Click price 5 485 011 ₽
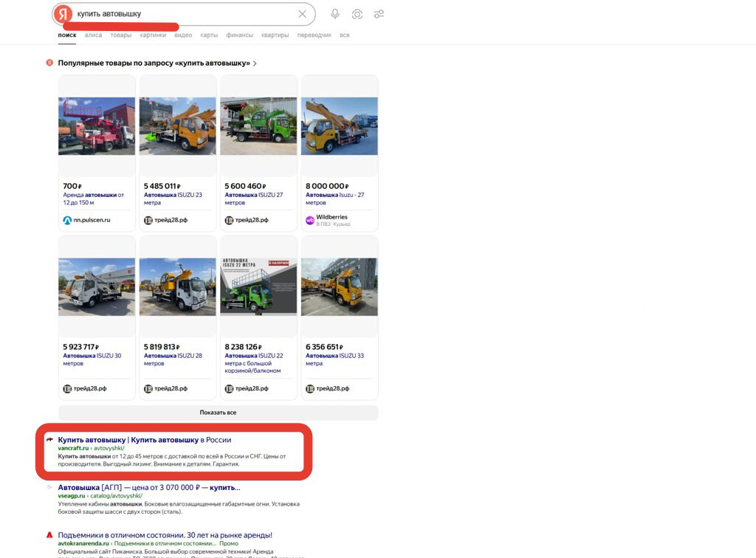 (162, 186)
